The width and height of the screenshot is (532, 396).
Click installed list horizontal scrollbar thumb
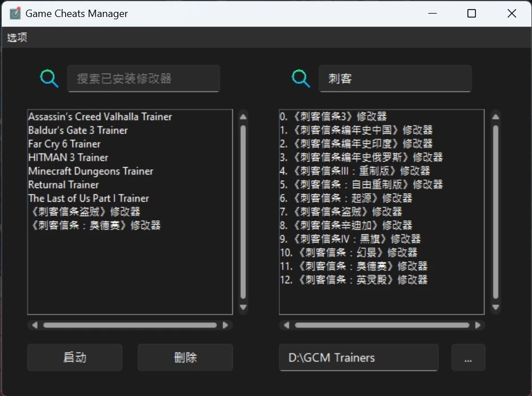130,325
